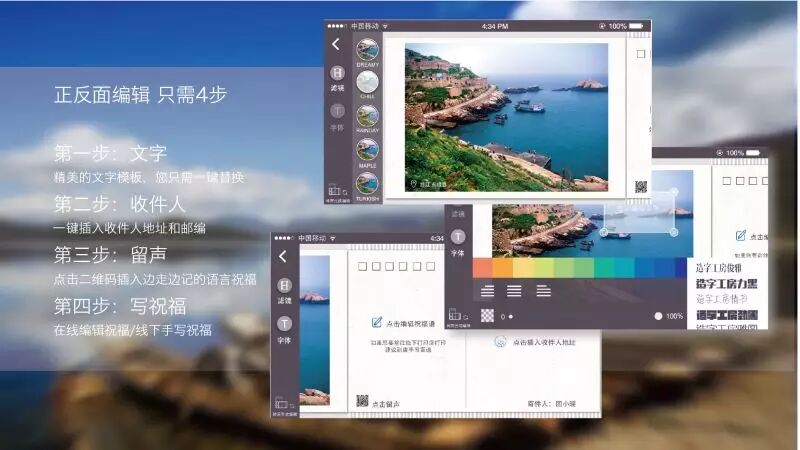Tap QR code icon in top editor
Screen dimensions: 800x450
(641, 187)
